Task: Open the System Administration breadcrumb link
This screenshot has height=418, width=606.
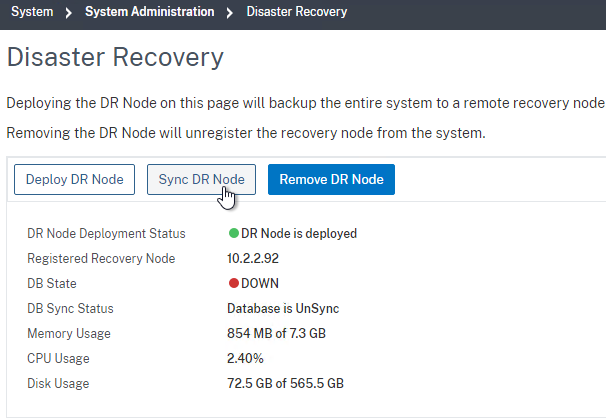Action: click(150, 12)
